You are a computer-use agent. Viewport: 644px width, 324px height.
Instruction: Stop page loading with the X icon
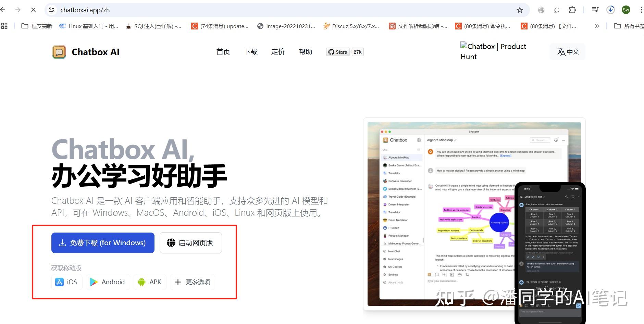click(33, 10)
